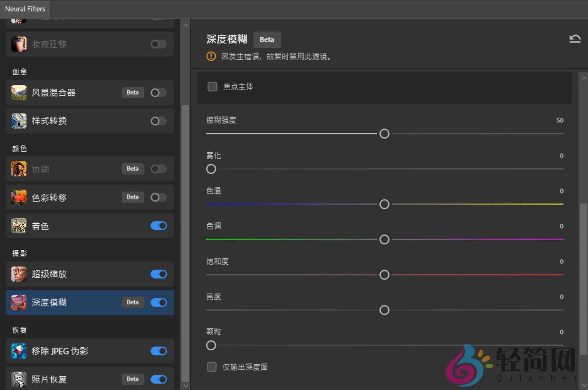588x390 pixels.
Task: Click the 着色 filter thumbnail
Action: (18, 226)
